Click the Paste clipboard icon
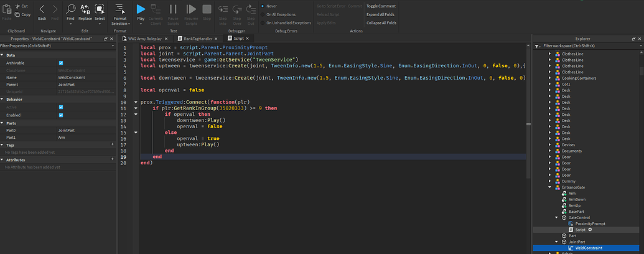This screenshot has width=644, height=254. [7, 10]
